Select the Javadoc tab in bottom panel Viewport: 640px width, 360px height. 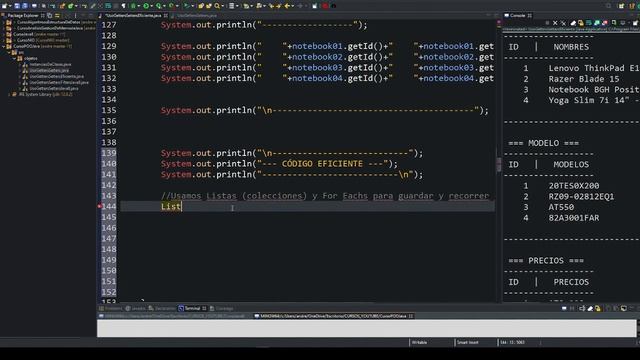135,308
